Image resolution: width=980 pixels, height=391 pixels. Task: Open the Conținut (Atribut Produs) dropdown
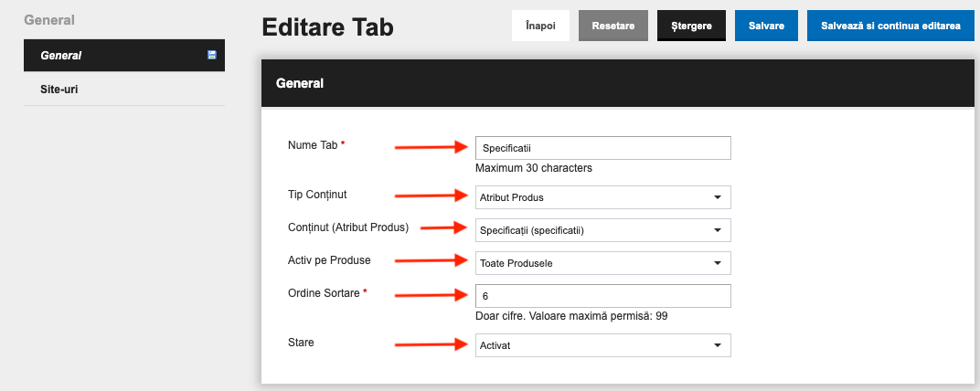[603, 230]
